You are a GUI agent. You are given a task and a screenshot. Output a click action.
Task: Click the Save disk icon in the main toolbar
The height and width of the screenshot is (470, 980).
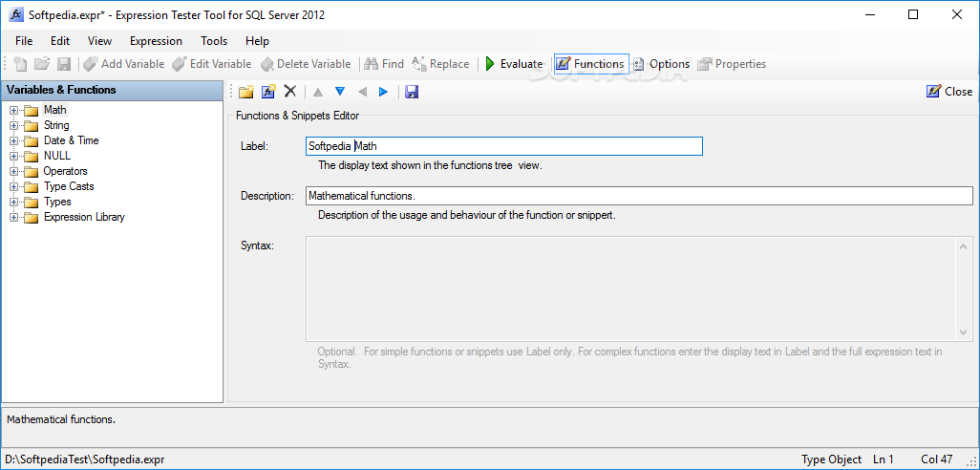[64, 64]
